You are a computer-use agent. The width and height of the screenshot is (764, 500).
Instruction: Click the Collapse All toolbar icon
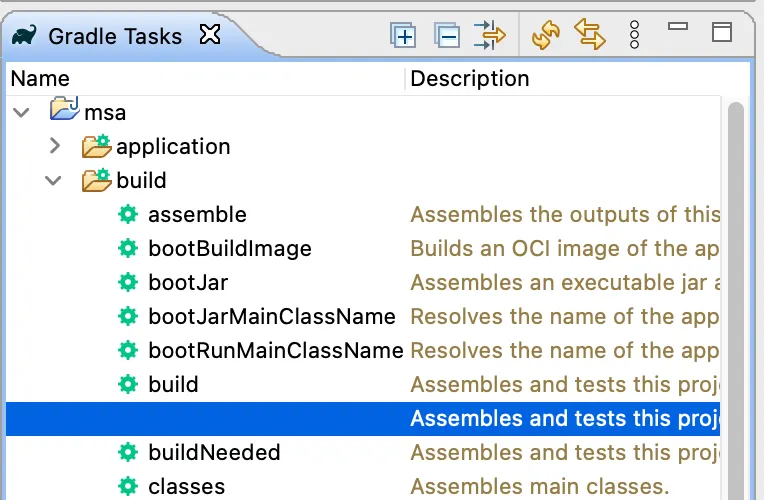point(446,36)
